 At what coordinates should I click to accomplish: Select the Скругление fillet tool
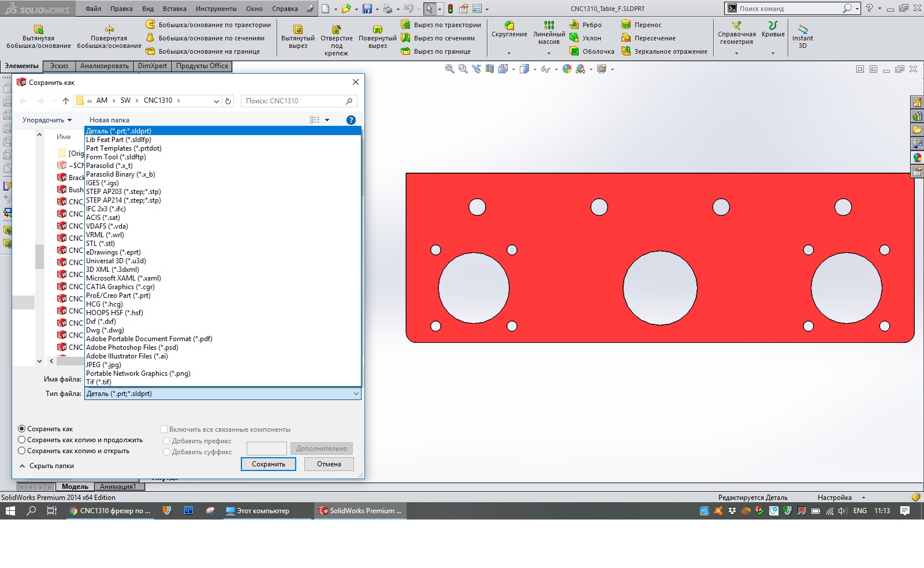(x=509, y=29)
